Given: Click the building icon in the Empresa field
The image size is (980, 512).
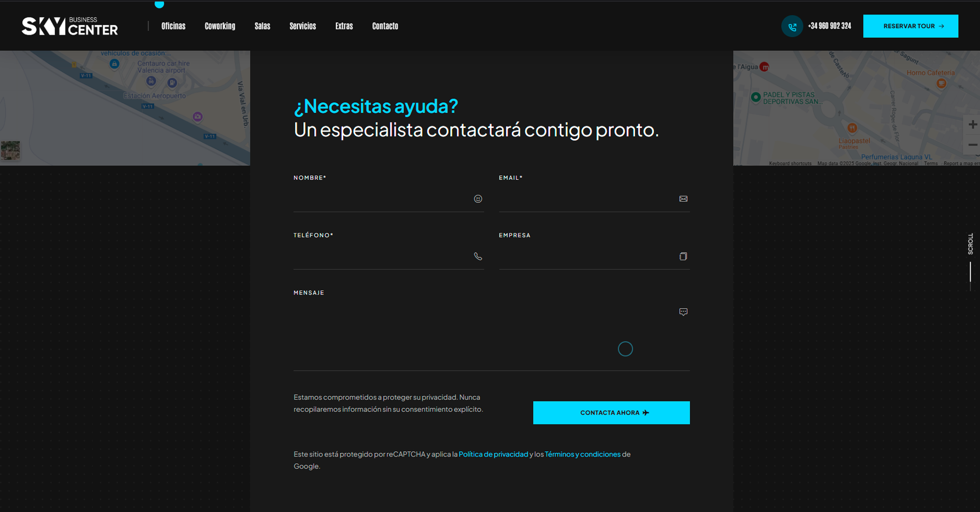Looking at the screenshot, I should [x=683, y=256].
